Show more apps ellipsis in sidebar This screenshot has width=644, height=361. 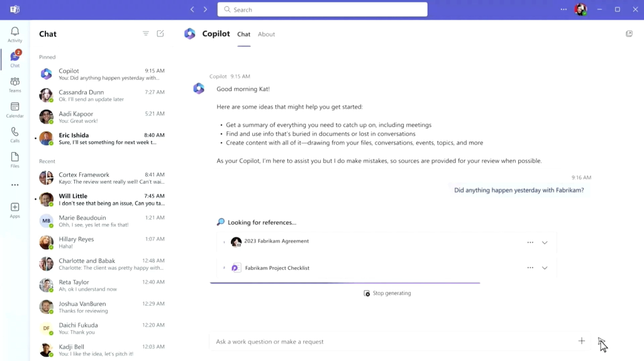click(x=15, y=185)
